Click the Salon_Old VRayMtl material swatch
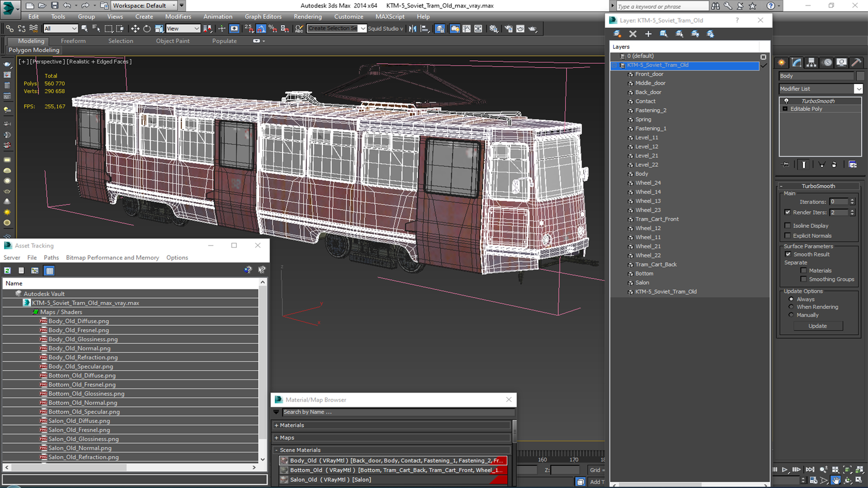This screenshot has height=488, width=868. point(284,480)
